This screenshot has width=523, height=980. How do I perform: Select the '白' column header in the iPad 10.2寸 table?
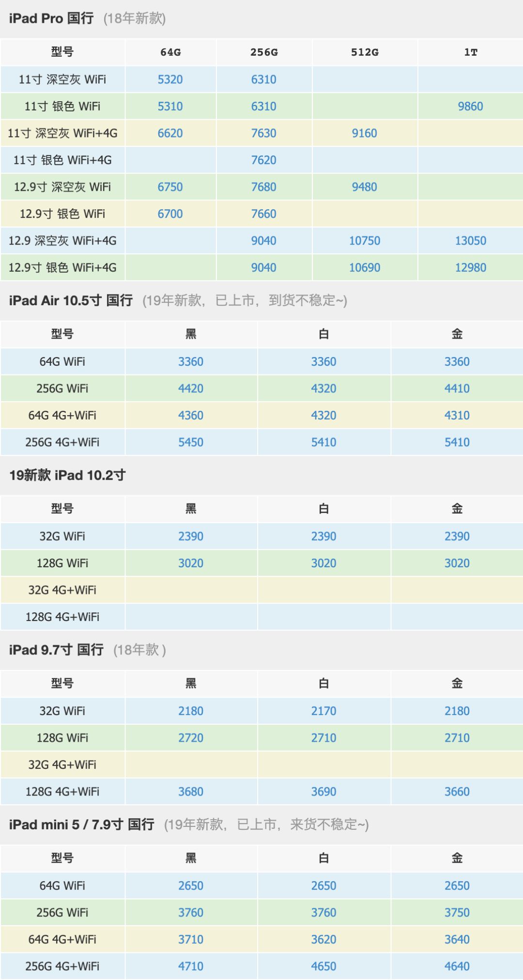[324, 509]
